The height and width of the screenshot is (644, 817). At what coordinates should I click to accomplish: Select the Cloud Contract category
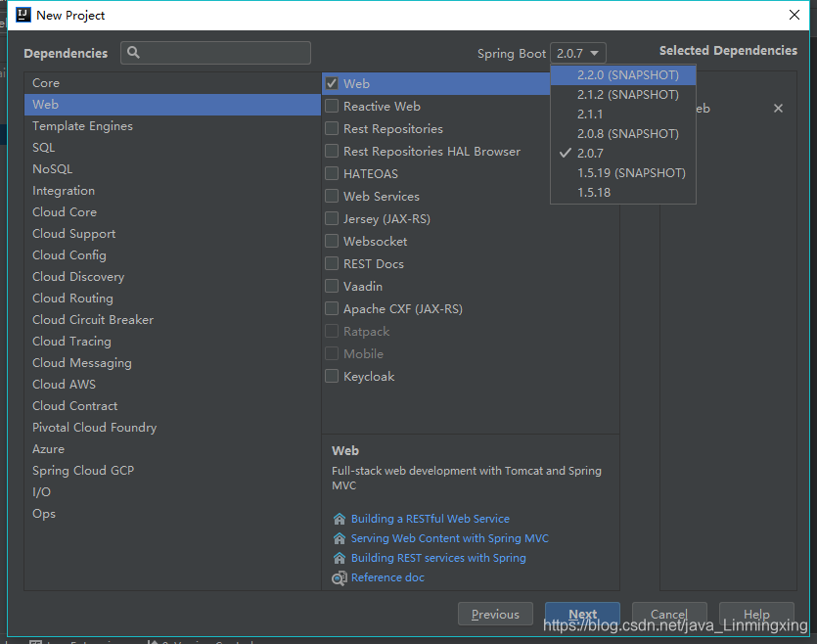click(172, 406)
